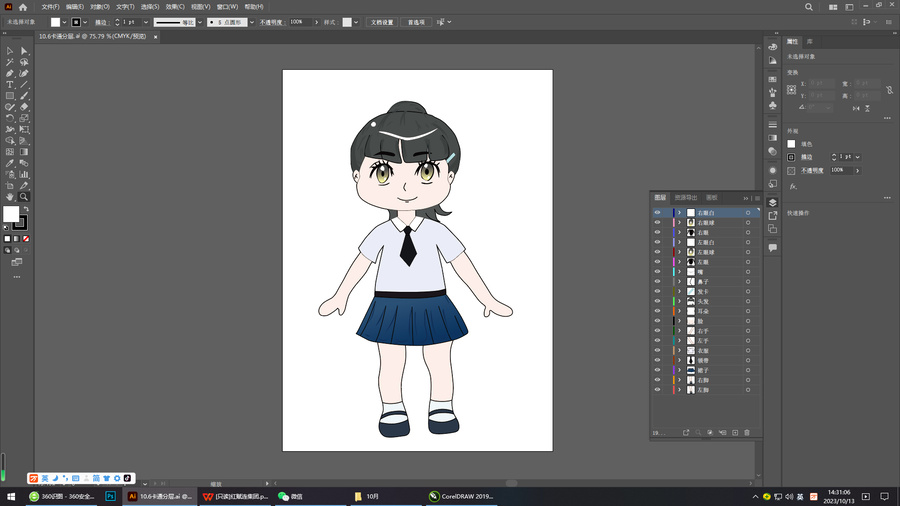Image resolution: width=900 pixels, height=506 pixels.
Task: Select the Selection tool (black arrow)
Action: (10, 51)
